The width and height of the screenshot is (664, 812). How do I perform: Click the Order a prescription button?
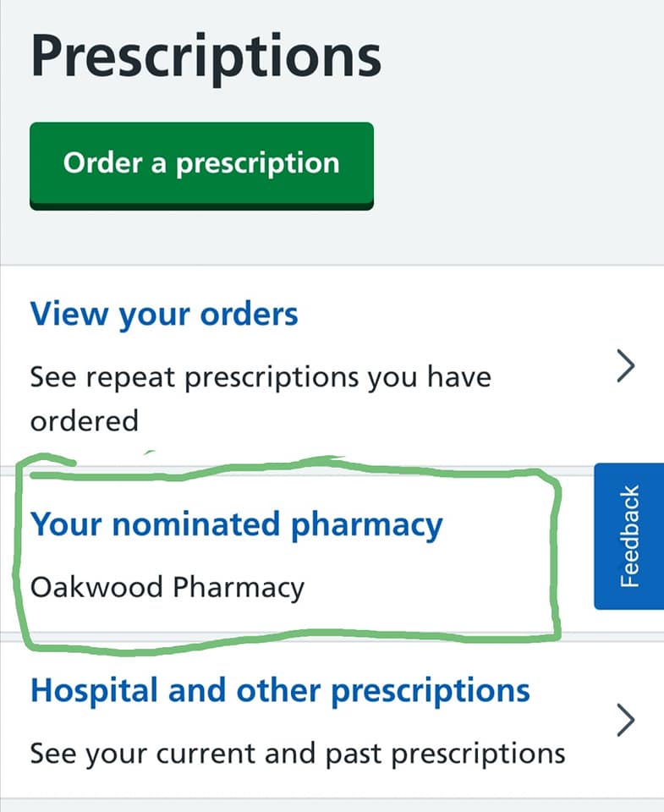tap(201, 163)
